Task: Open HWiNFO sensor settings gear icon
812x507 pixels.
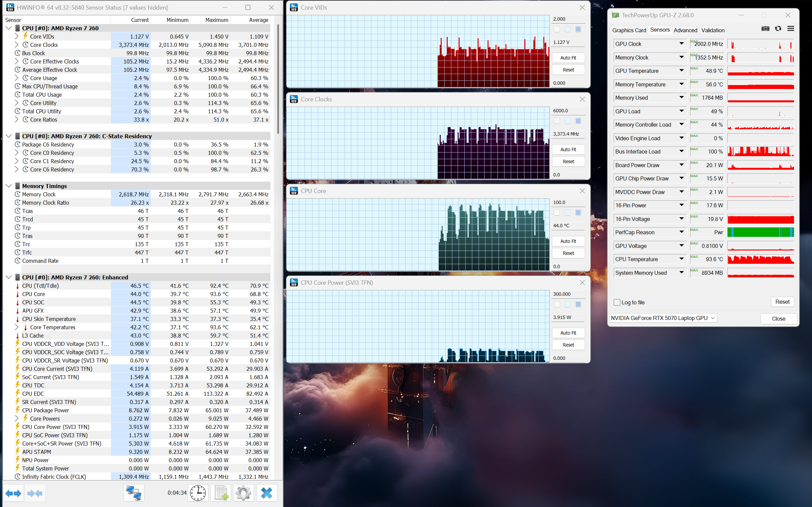Action: click(x=243, y=493)
